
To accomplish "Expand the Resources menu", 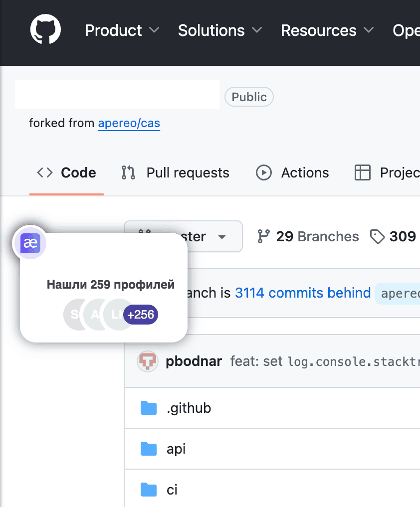I will pos(327,30).
